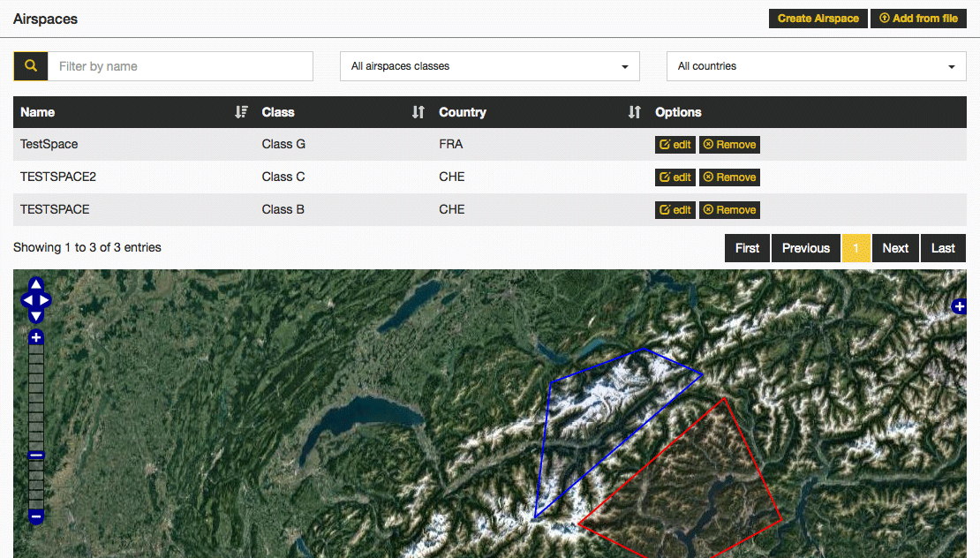Click the Class B cell
This screenshot has height=558, width=980.
(283, 209)
